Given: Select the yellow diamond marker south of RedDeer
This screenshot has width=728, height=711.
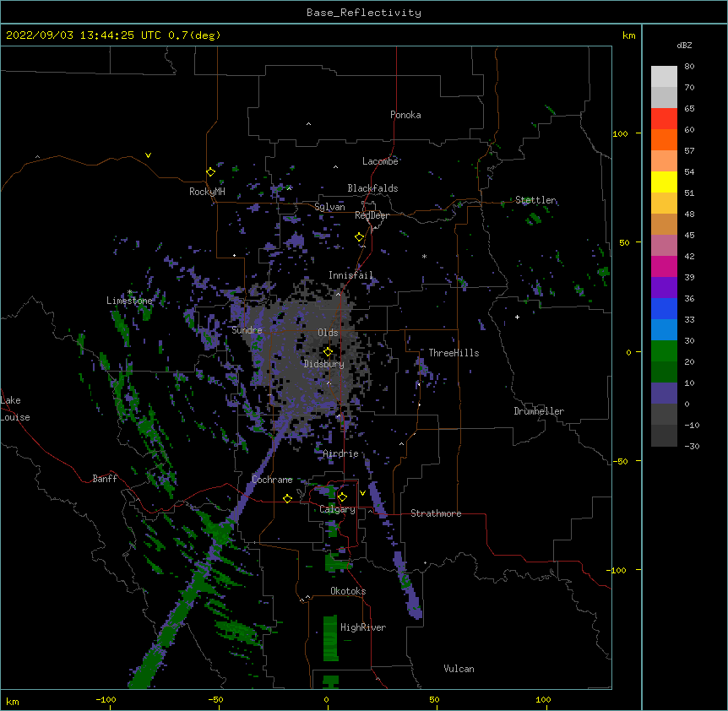Looking at the screenshot, I should point(359,237).
